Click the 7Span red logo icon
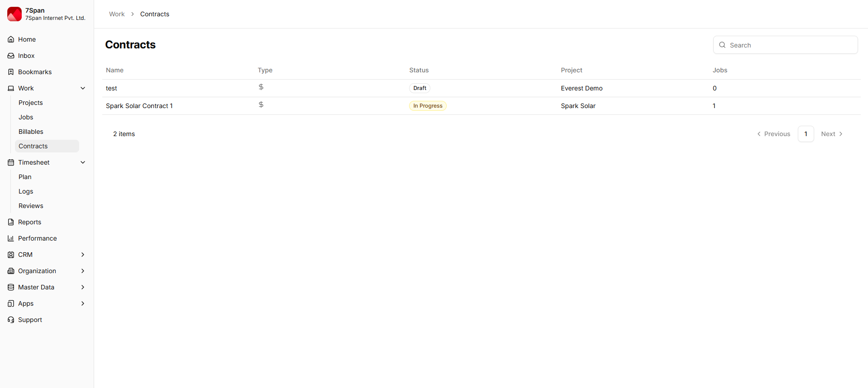The image size is (868, 388). click(14, 14)
